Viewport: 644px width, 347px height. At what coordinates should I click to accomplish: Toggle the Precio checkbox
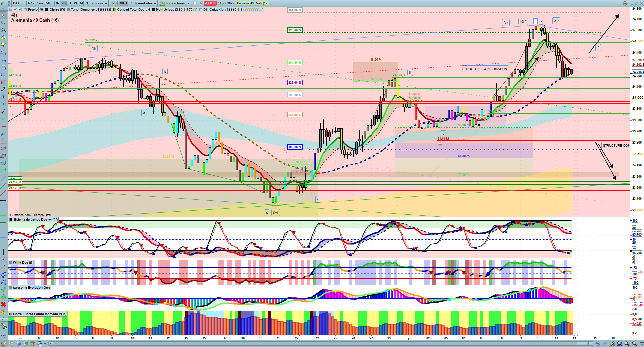click(26, 10)
